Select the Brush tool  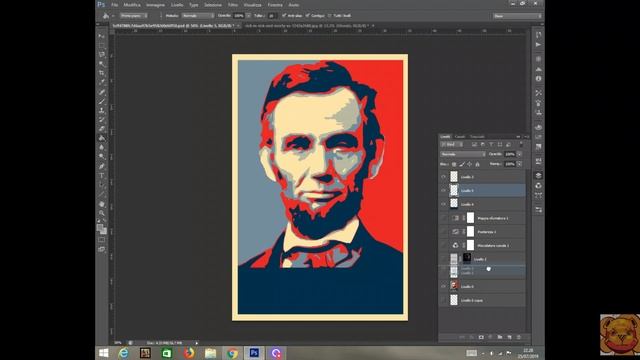coord(101,101)
